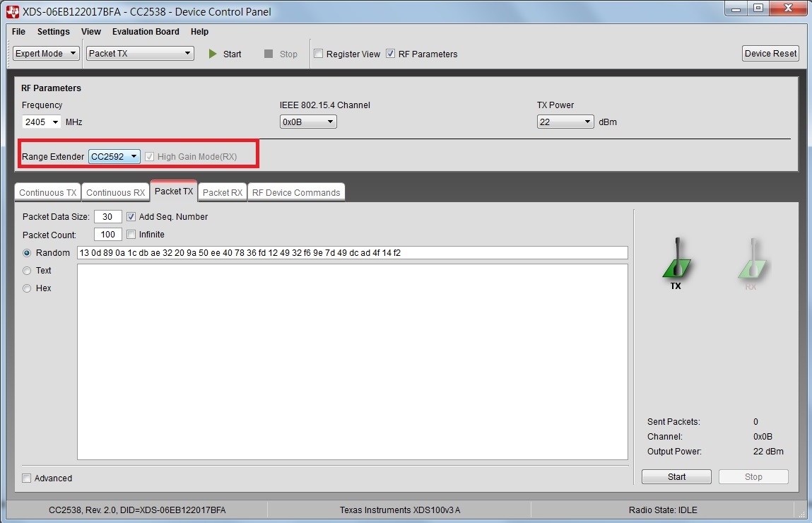Screen dimensions: 812x523
Task: Open the Frequency 2405 MHz dropdown
Action: tap(42, 122)
